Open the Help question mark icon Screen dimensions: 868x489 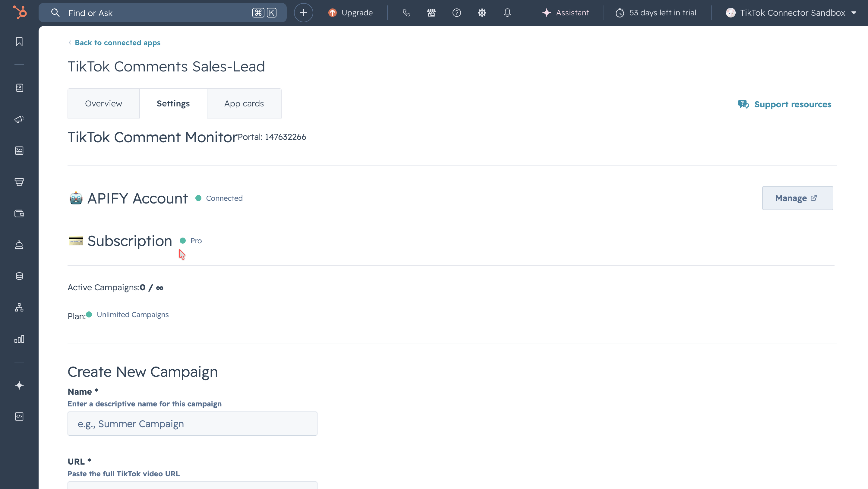(x=456, y=13)
